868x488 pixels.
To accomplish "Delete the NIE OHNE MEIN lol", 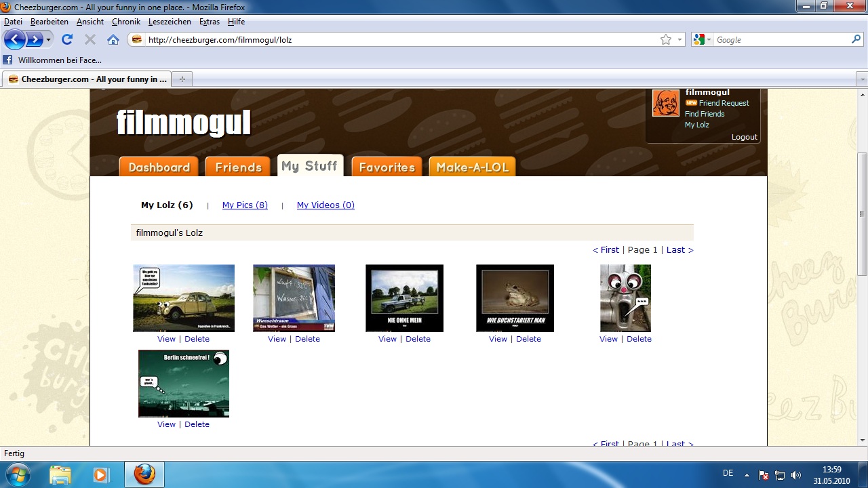I will [x=418, y=339].
